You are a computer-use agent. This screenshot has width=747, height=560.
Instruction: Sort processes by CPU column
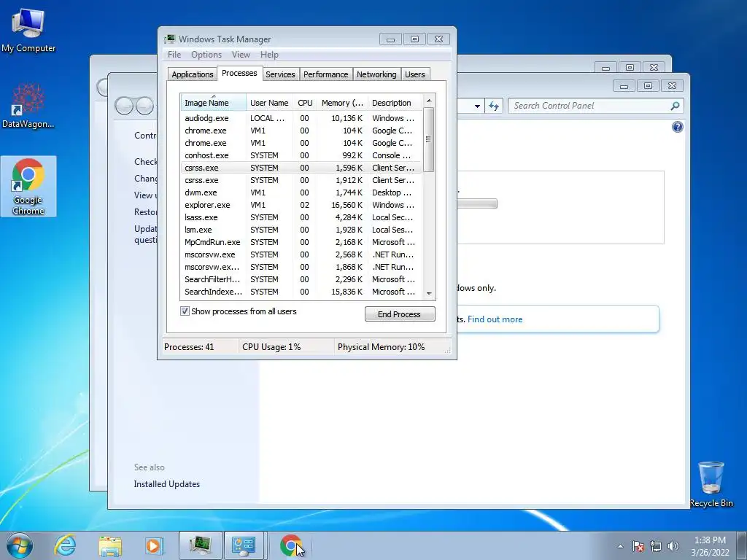(305, 103)
